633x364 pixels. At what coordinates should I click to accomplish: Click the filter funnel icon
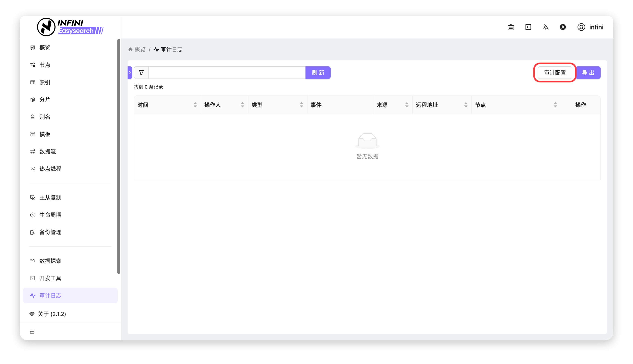(x=141, y=72)
